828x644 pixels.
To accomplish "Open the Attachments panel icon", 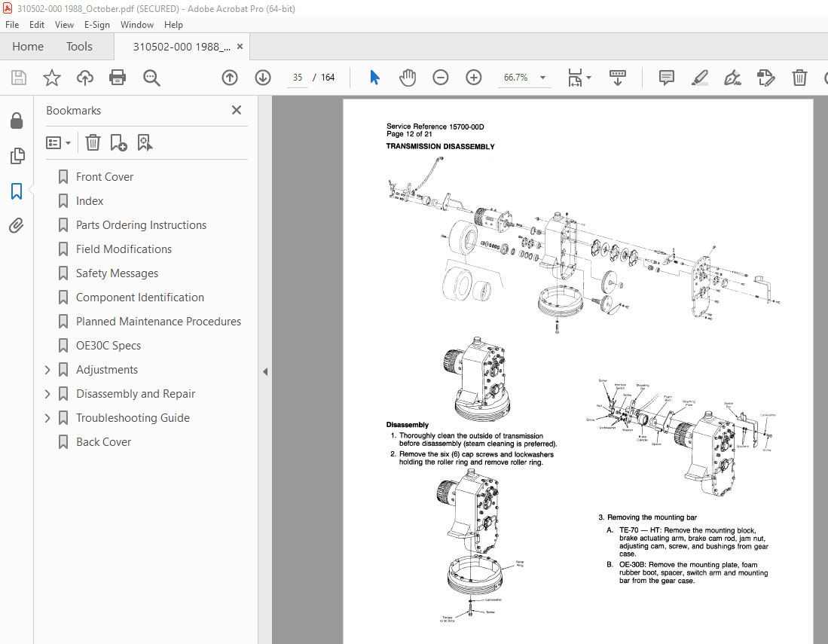I will point(17,225).
